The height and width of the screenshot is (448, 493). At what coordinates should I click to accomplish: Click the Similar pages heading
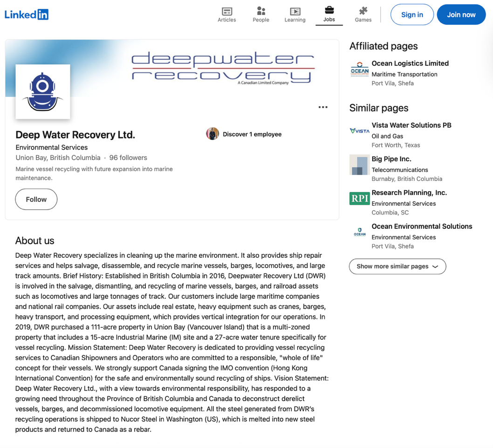(379, 108)
